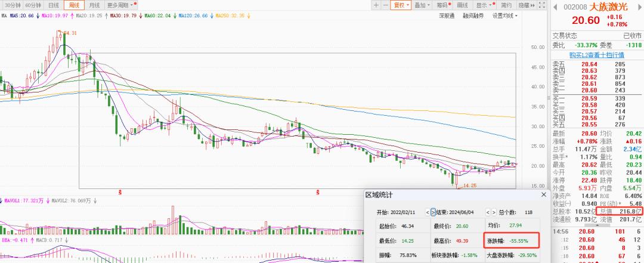Viewport: 644px width, 263px height.
Task: Move end date forward with right arrow
Action: 494,212
